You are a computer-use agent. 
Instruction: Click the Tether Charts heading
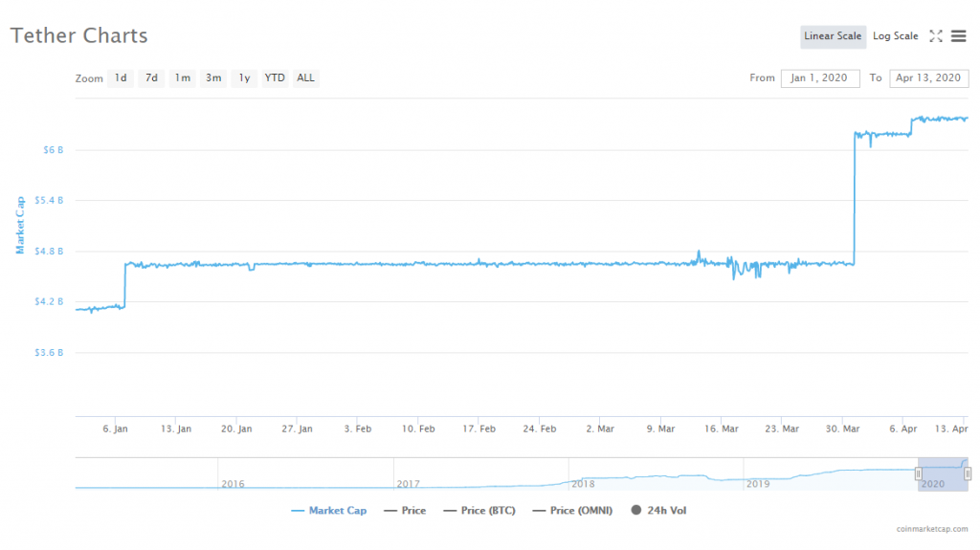click(x=78, y=35)
